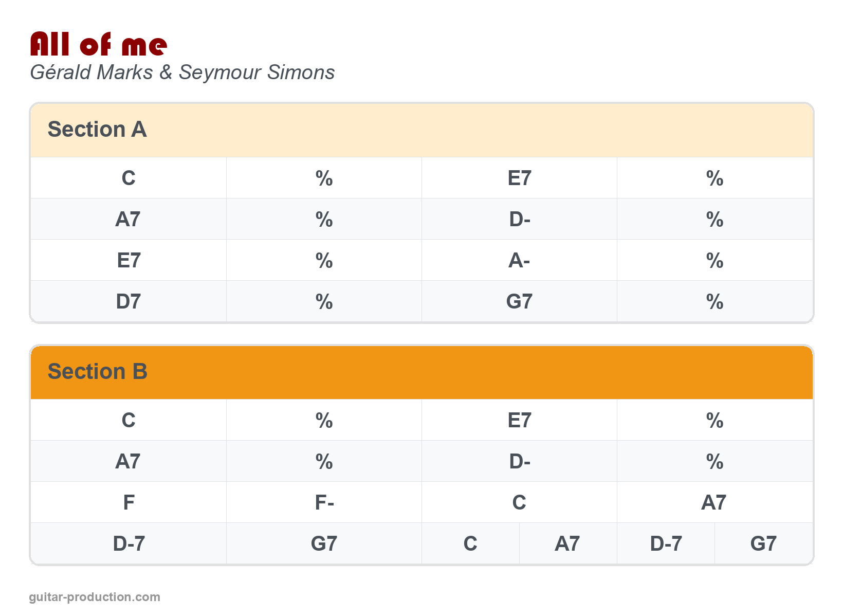Open the guitar-production.com link
Image resolution: width=843 pixels, height=616 pixels.
(95, 597)
